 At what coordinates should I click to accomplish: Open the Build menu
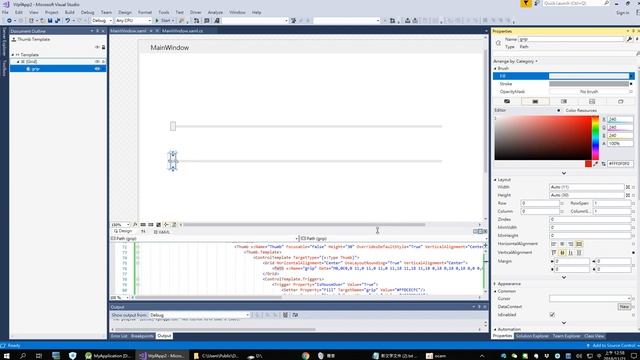click(69, 12)
